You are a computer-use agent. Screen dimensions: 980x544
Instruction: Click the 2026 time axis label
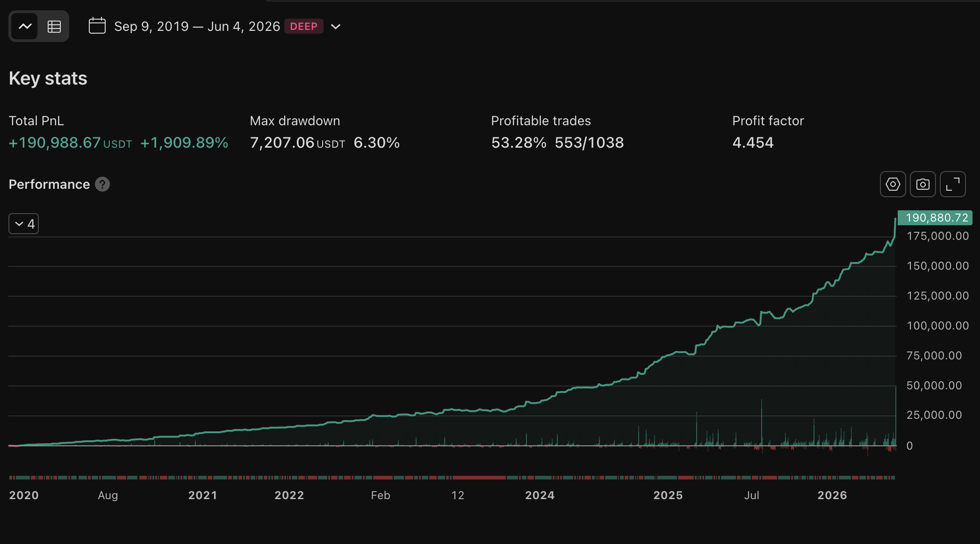(832, 495)
